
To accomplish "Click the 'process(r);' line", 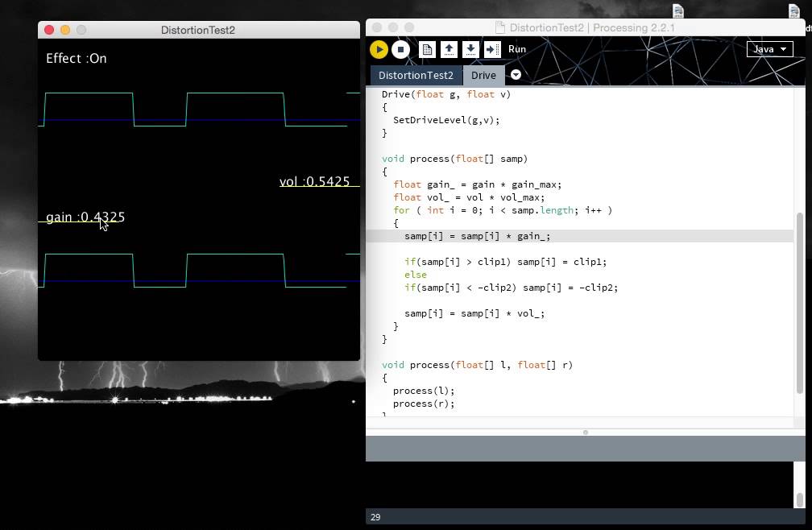I will point(424,404).
